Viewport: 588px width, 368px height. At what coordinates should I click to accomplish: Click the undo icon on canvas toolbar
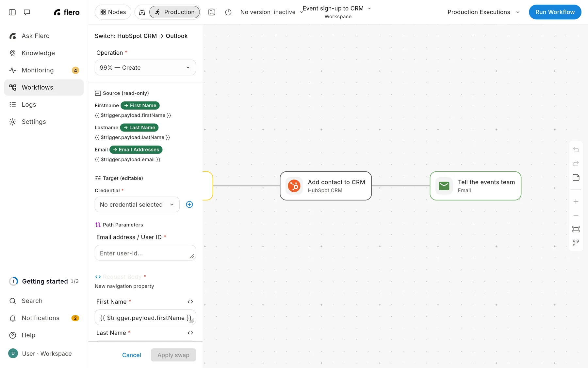pyautogui.click(x=576, y=150)
